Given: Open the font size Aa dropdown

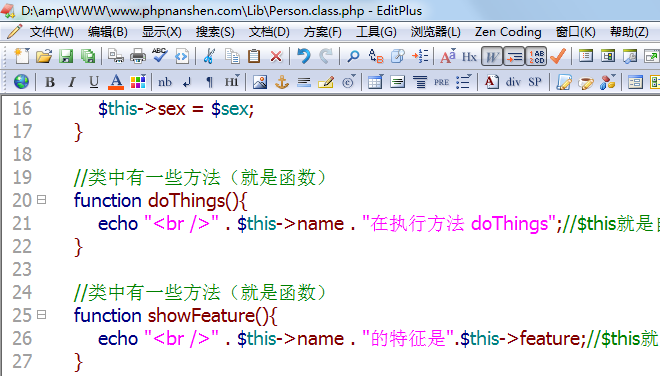Looking at the screenshot, I should point(448,56).
